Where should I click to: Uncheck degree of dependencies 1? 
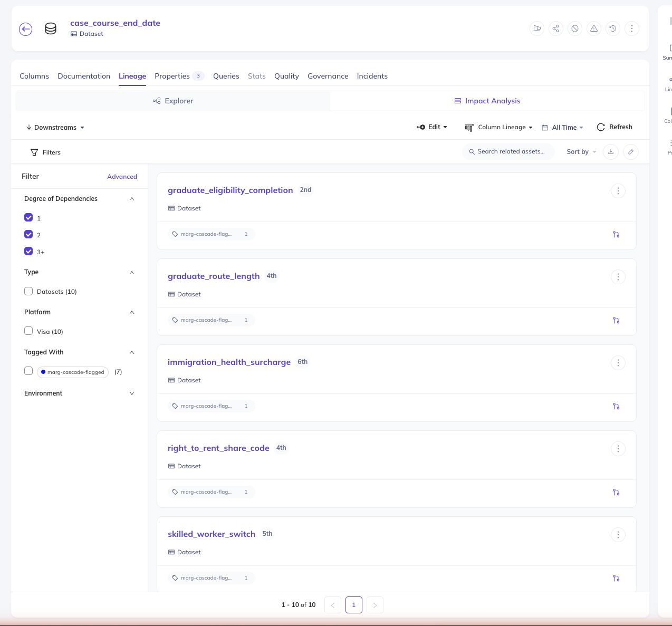[28, 217]
